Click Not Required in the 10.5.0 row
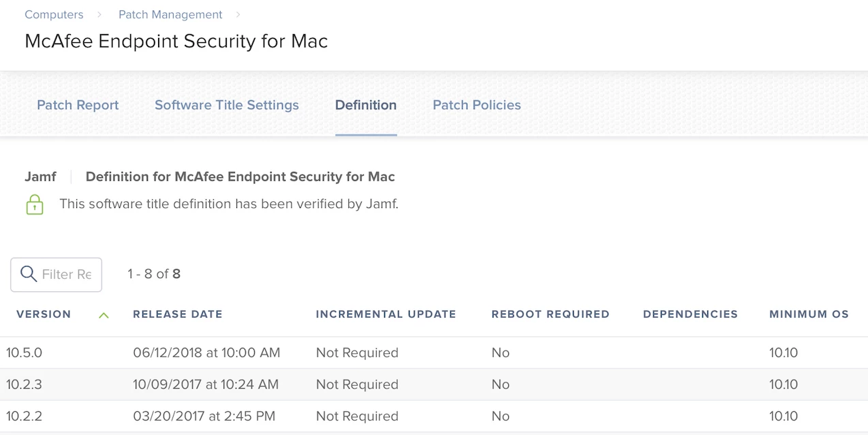 357,352
